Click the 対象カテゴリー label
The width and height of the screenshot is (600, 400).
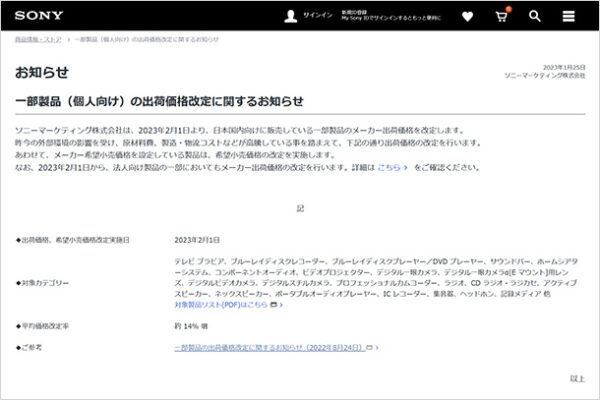(x=42, y=283)
